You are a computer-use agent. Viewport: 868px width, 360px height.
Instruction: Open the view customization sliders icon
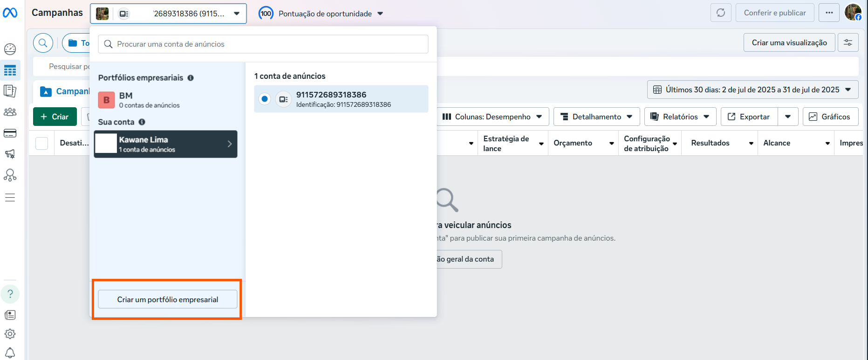point(848,42)
